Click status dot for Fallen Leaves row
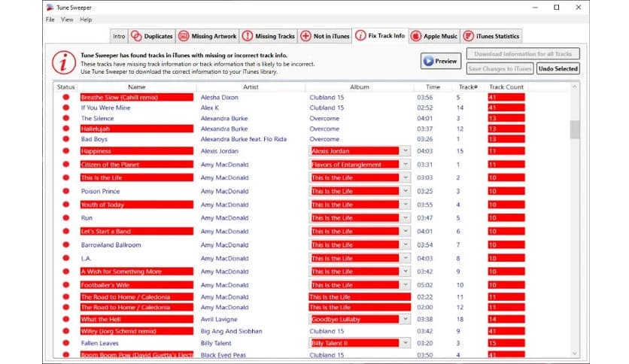This screenshot has height=364, width=629. pos(66,343)
